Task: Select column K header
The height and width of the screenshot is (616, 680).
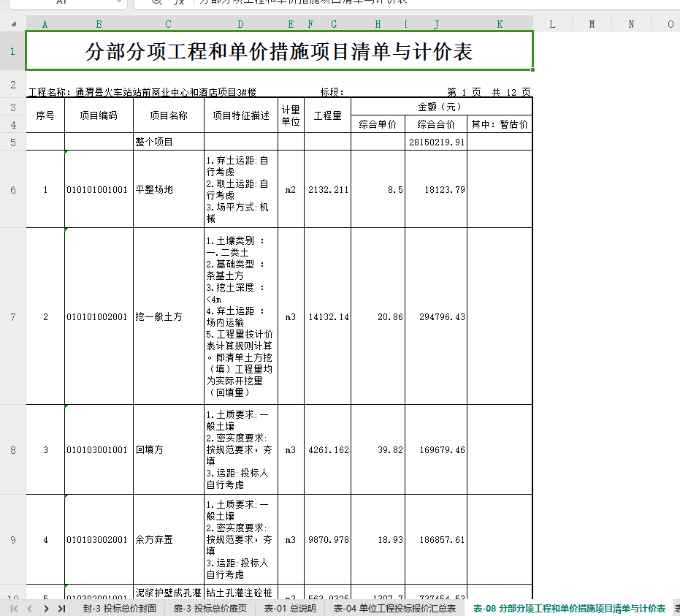Action: pos(500,24)
